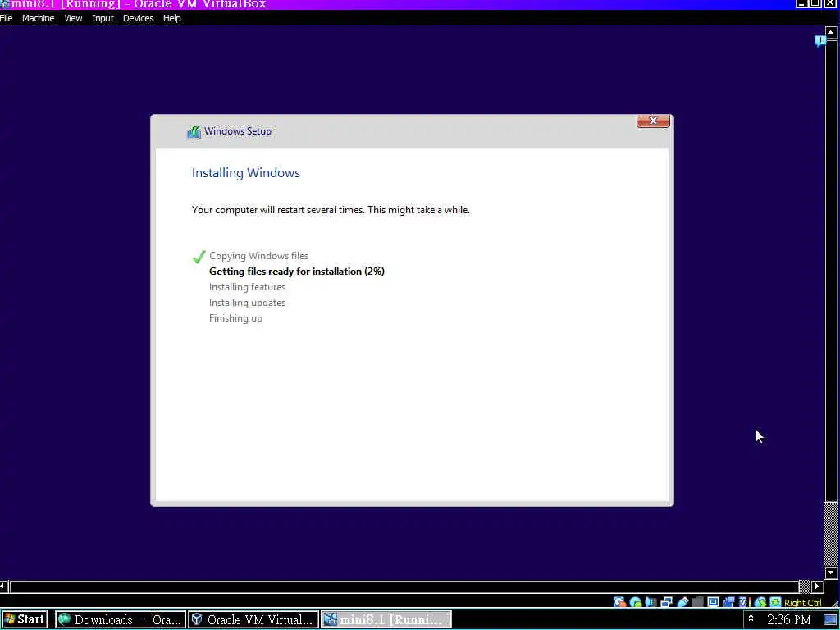Click "Finishing up" step text
The width and height of the screenshot is (840, 630).
[x=235, y=318]
